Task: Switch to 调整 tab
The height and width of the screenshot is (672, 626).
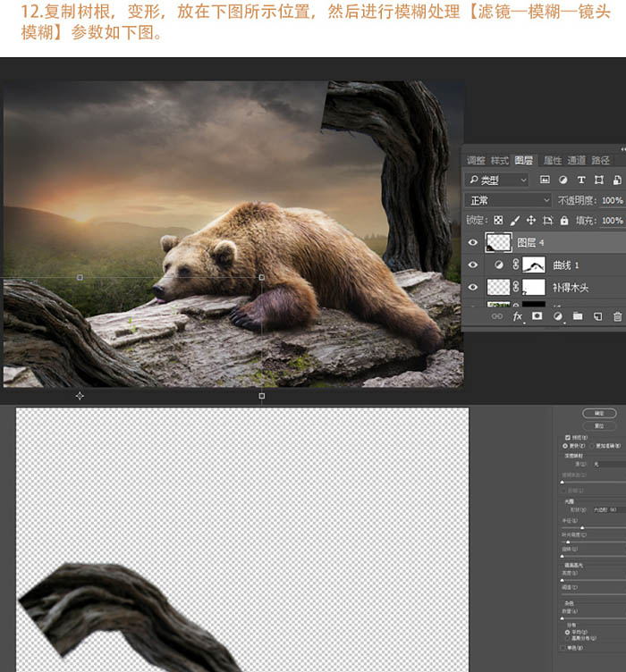Action: point(476,160)
